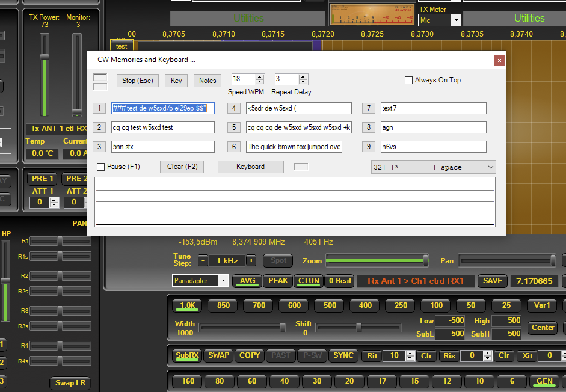566x392 pixels.
Task: Toggle CTUN click-tune mode
Action: (x=309, y=281)
